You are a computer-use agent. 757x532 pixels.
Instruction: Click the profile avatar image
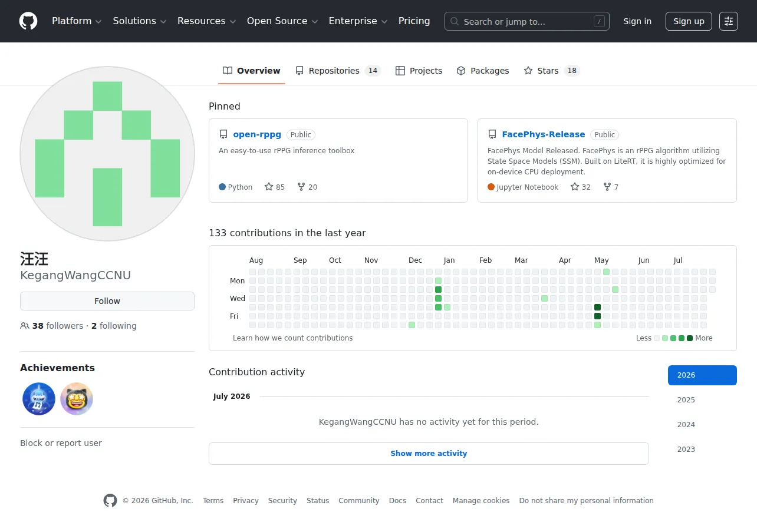click(x=107, y=154)
